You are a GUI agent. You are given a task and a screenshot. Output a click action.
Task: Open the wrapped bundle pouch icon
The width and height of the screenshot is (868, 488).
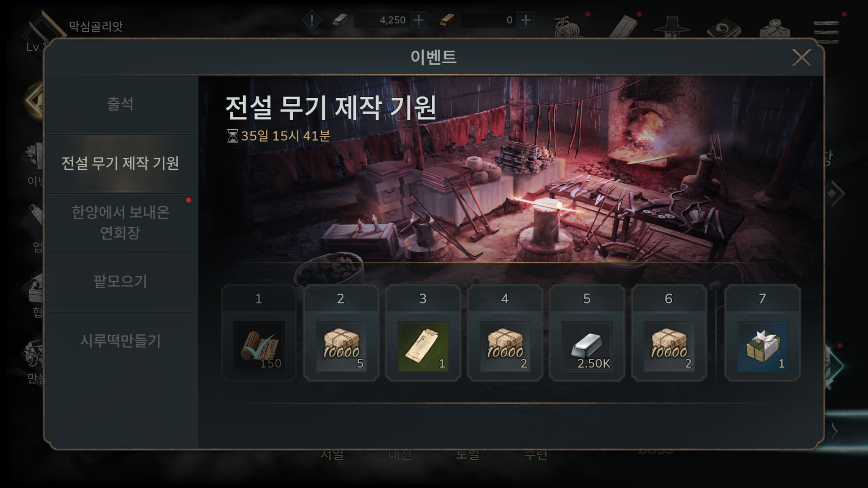click(x=775, y=28)
